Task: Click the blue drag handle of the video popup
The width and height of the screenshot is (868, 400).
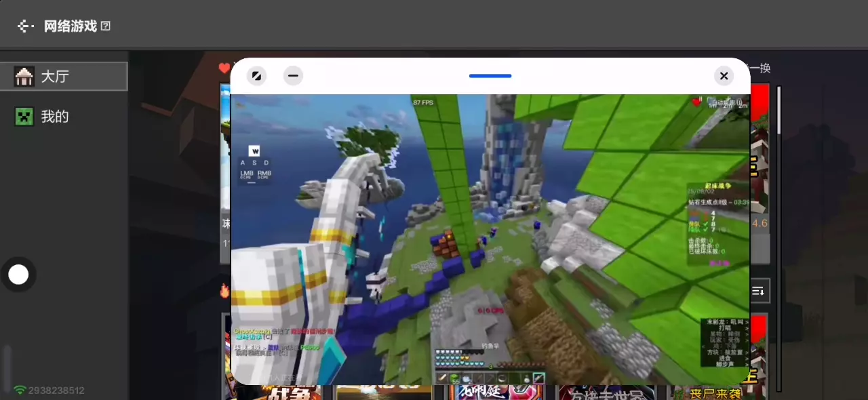Action: tap(490, 76)
